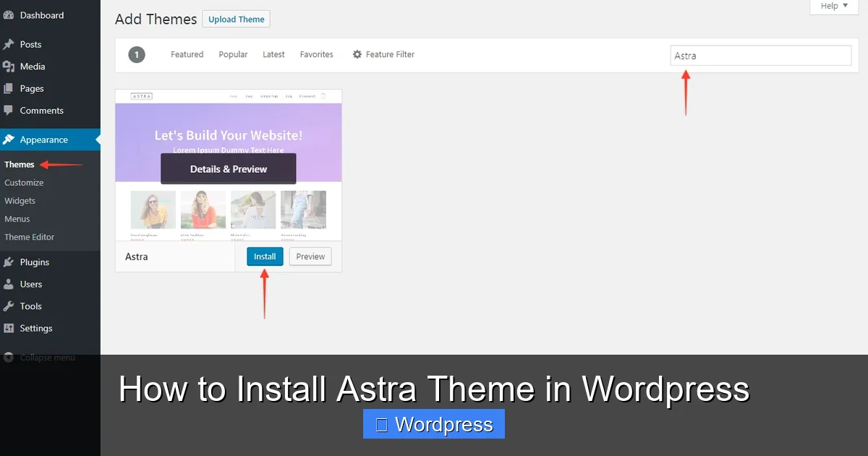The height and width of the screenshot is (456, 868).
Task: Open the Tools menu label
Action: coord(31,306)
